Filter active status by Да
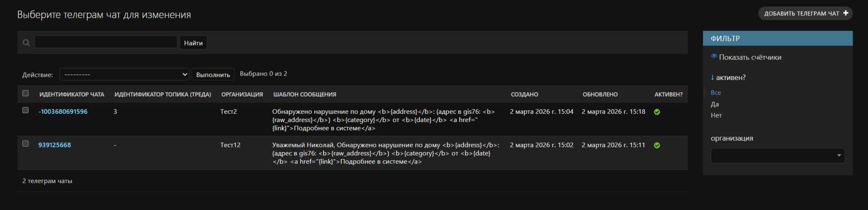Image resolution: width=868 pixels, height=210 pixels. click(x=715, y=104)
